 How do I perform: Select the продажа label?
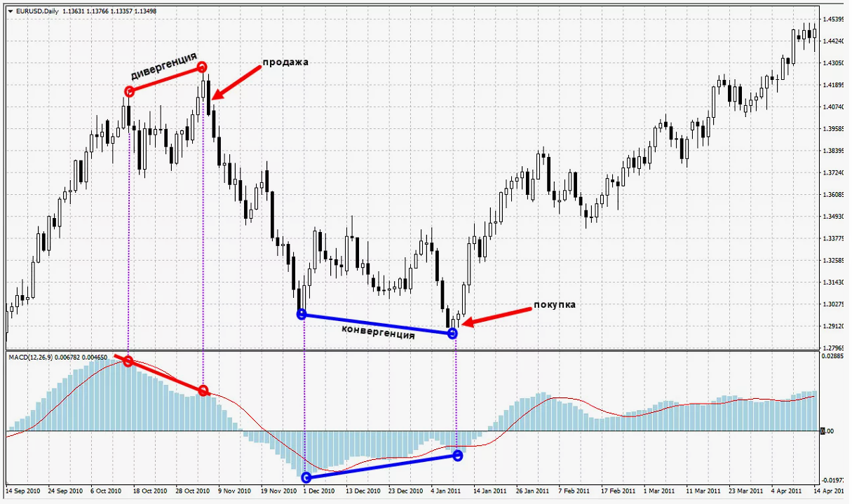[285, 62]
